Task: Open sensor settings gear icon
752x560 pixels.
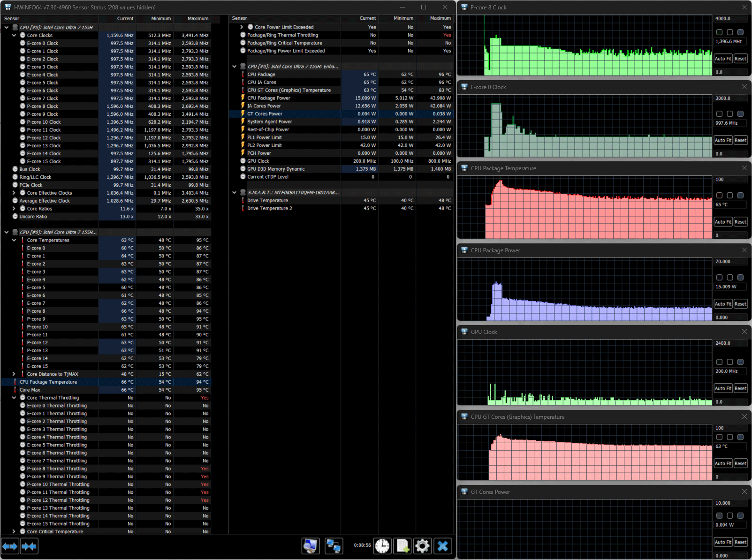Action: pos(422,545)
